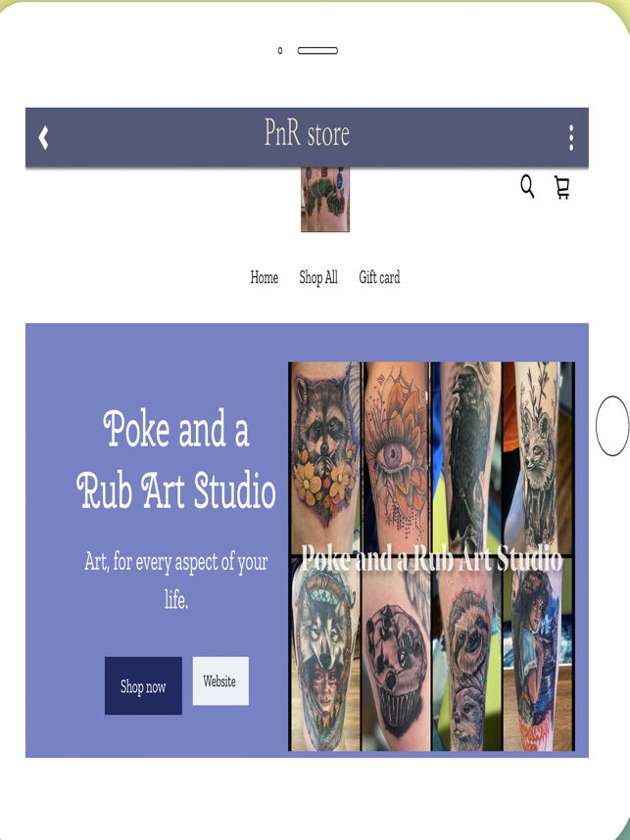Select the cupcake tattoo image
This screenshot has height=840, width=630.
[x=397, y=654]
